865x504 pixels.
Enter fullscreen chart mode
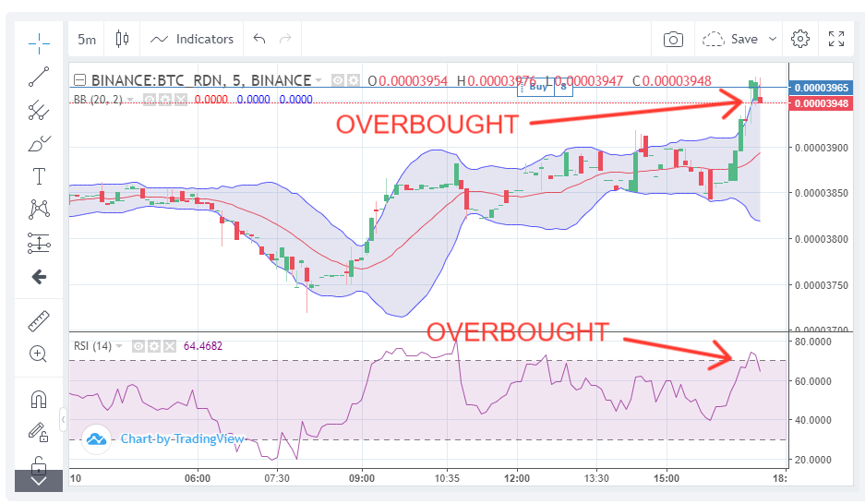pos(836,39)
